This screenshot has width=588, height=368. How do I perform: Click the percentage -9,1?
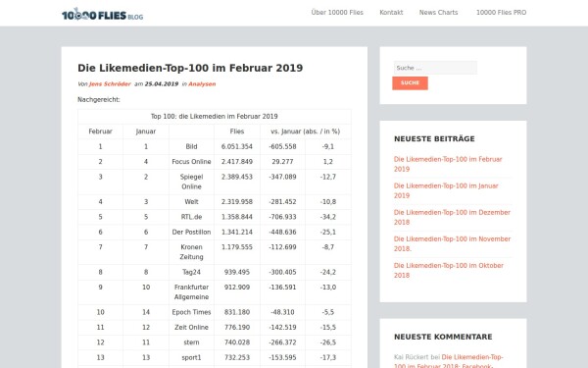tap(328, 147)
